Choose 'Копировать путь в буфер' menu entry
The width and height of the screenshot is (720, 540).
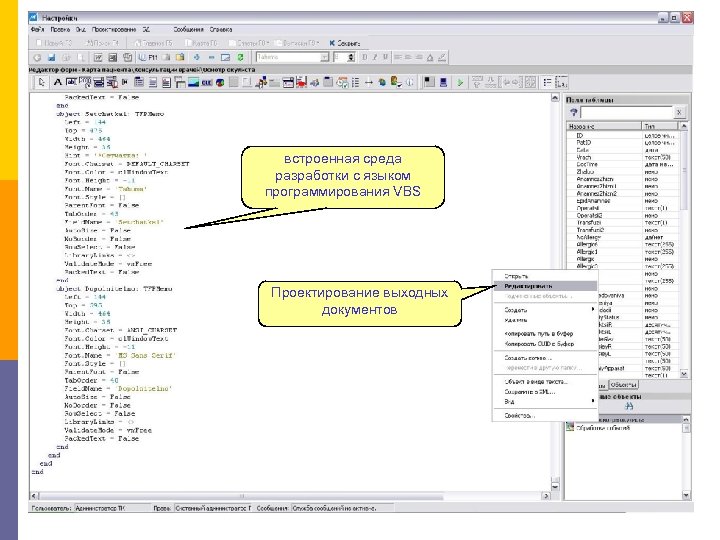(x=544, y=334)
